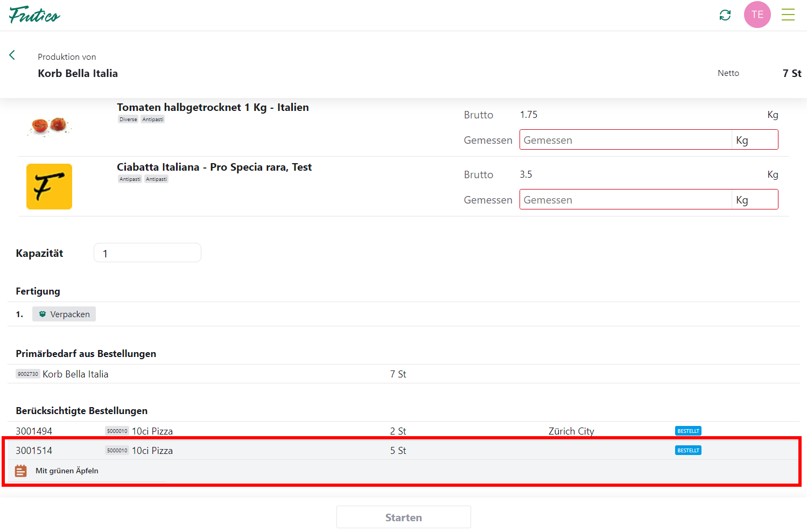Click BESTELLT badge on order 3001514
The image size is (807, 532).
tap(687, 451)
